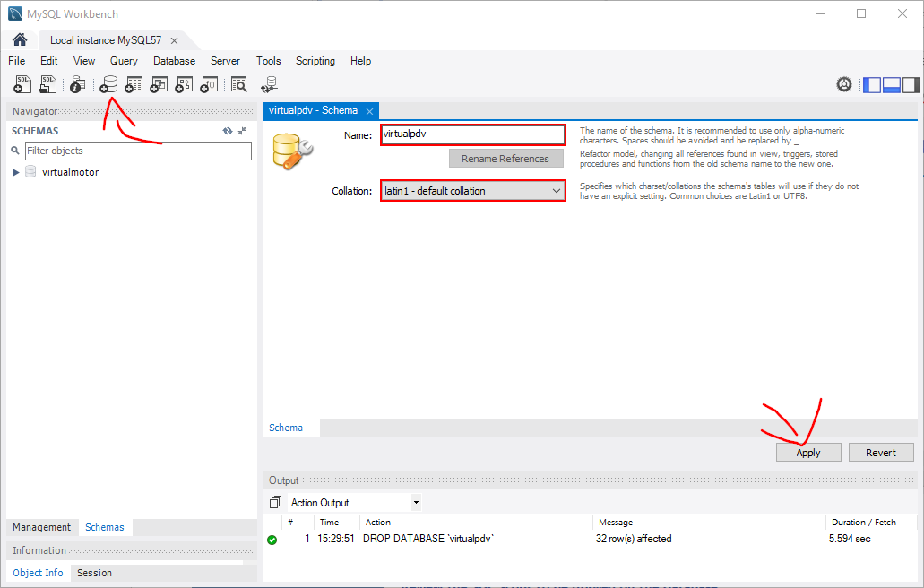Toggle the bottom output panel
This screenshot has width=924, height=588.
892,85
